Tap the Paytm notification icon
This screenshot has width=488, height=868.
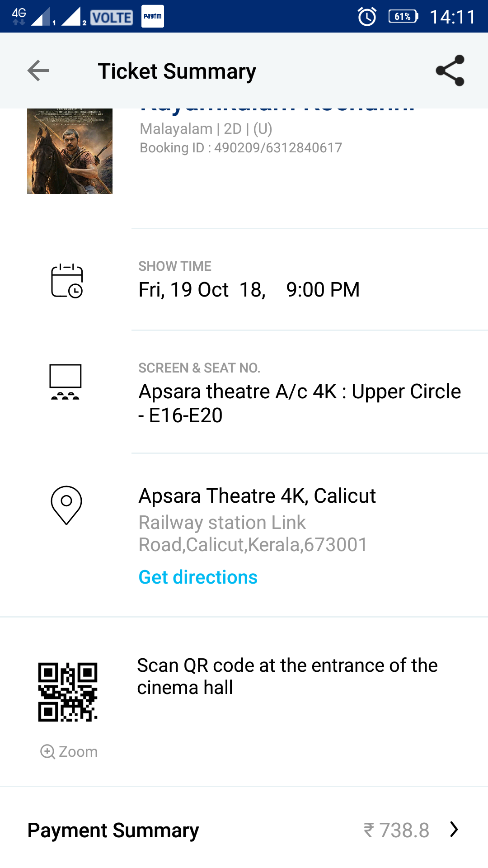coord(153,16)
